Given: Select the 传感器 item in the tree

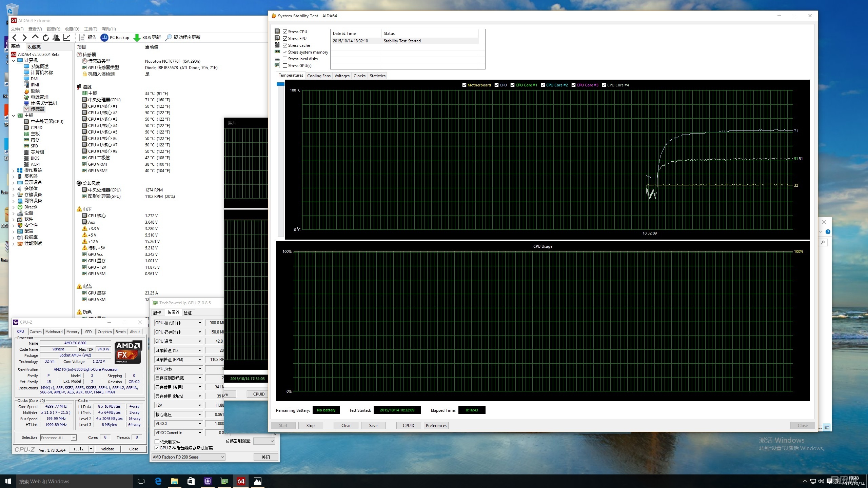Looking at the screenshot, I should point(37,109).
